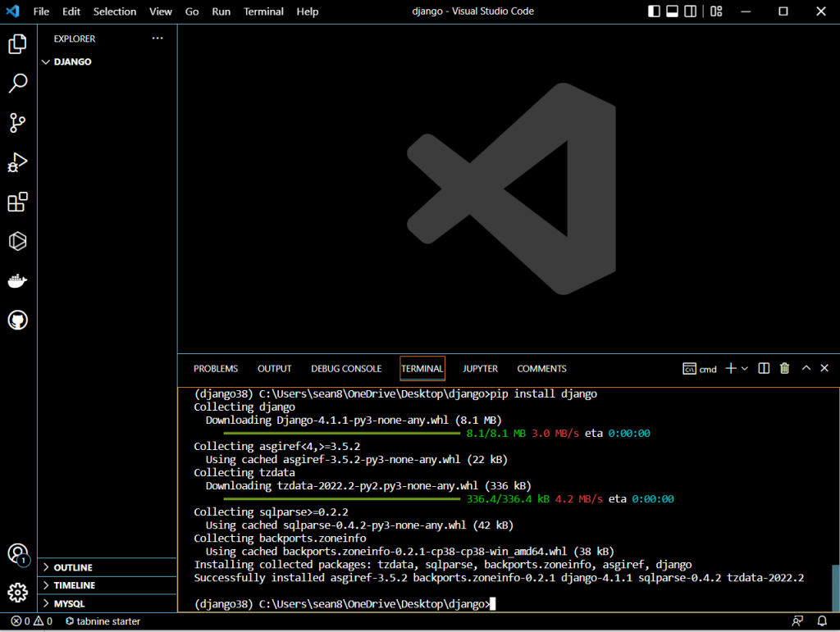The image size is (840, 632).
Task: Open the Docker view
Action: point(18,281)
